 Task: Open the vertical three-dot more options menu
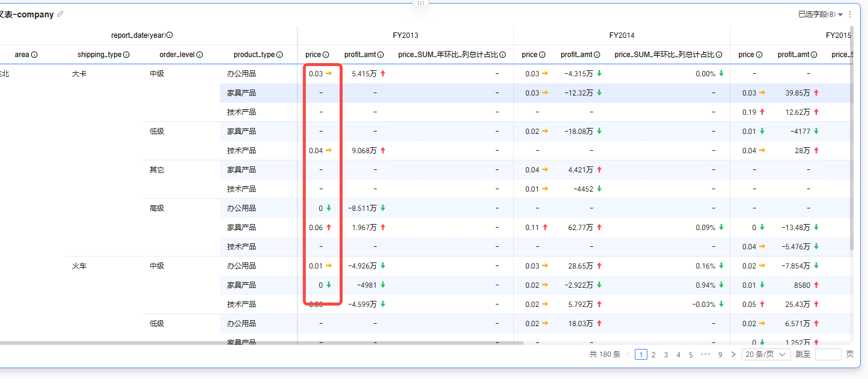point(850,14)
